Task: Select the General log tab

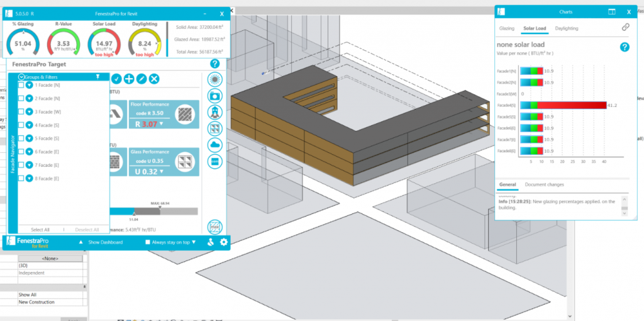Action: click(x=508, y=184)
